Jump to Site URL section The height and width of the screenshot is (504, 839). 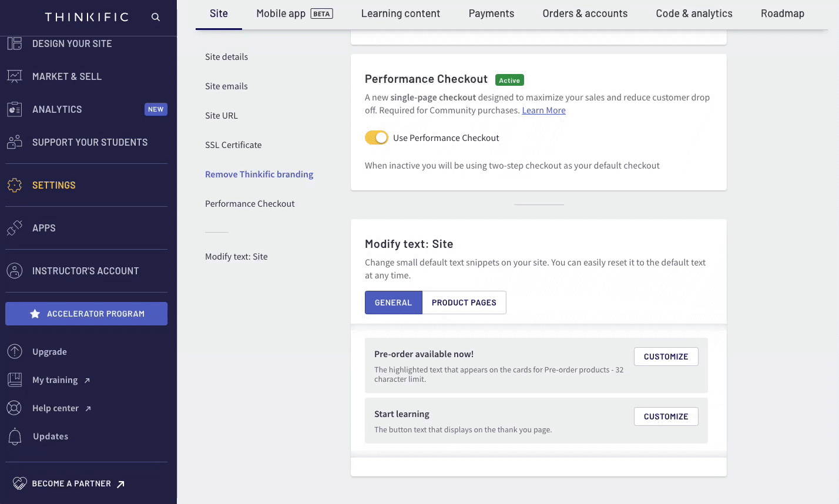pos(222,116)
